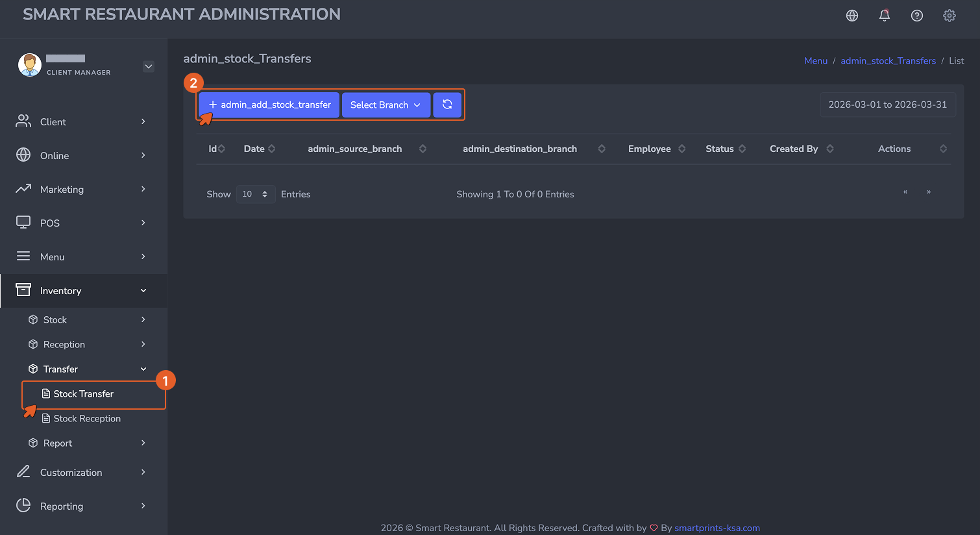This screenshot has height=535, width=980.
Task: Expand the Reporting menu chevron
Action: (143, 506)
